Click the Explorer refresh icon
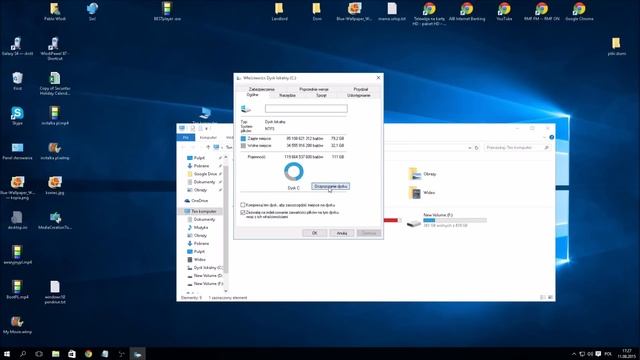 [x=476, y=148]
